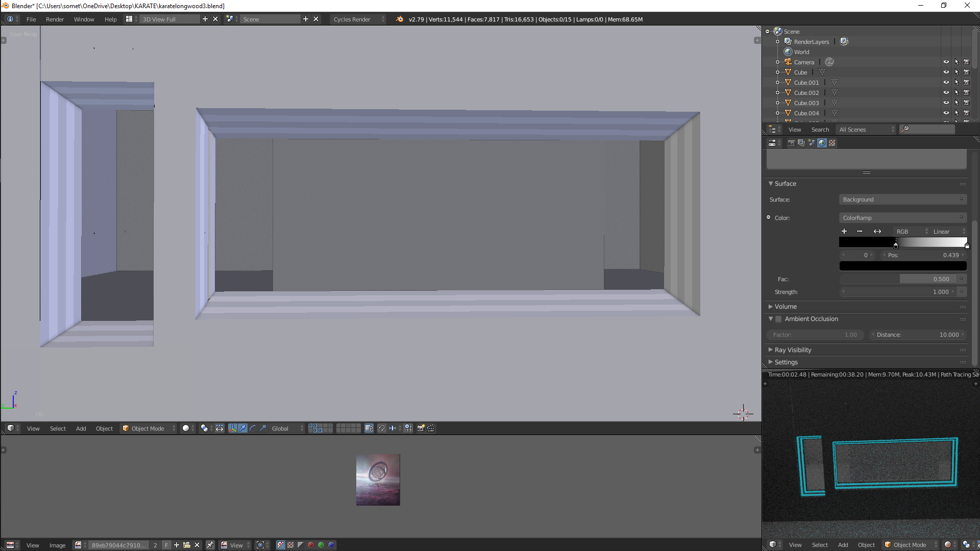Toggle Camera renderability in outliner
980x551 pixels.
(966, 62)
